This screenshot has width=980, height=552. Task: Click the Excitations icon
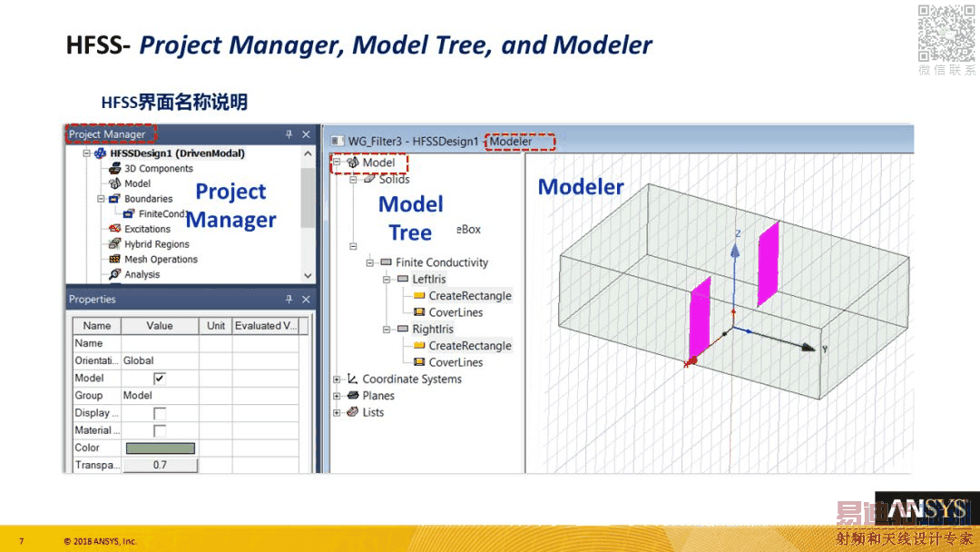115,229
